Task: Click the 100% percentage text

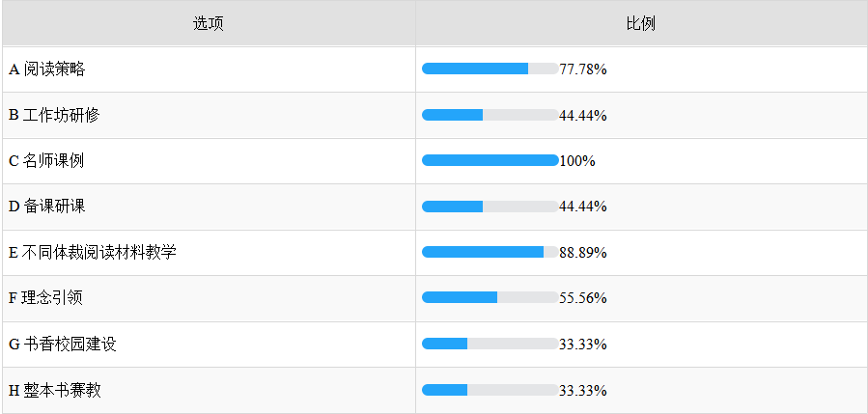Action: [577, 161]
